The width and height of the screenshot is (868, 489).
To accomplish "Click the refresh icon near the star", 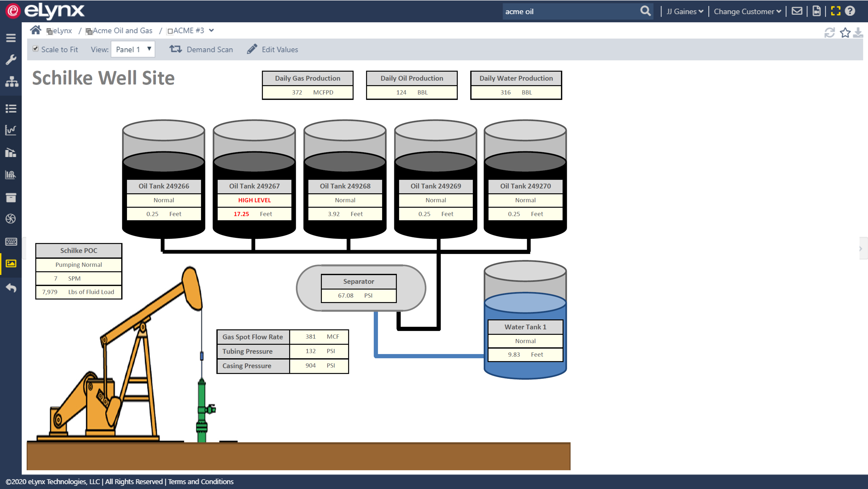I will click(830, 33).
